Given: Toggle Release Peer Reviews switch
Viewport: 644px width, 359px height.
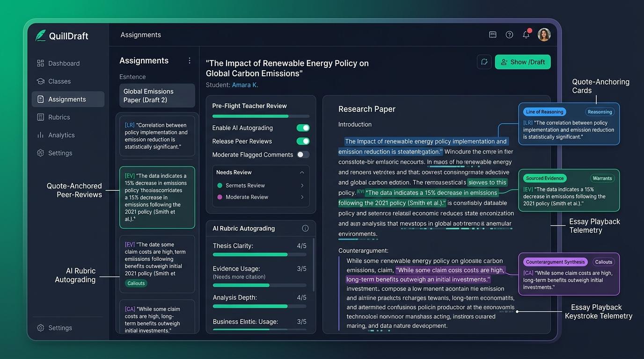Looking at the screenshot, I should [x=303, y=141].
